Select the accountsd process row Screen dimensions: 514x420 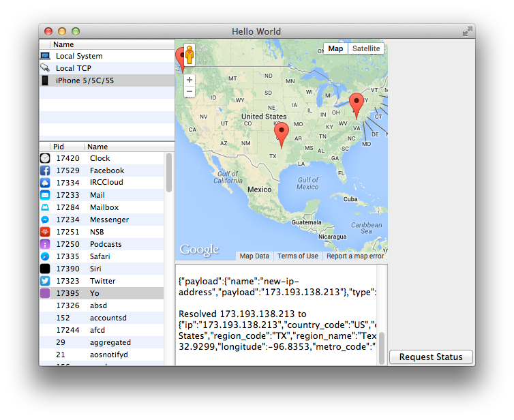coord(102,318)
